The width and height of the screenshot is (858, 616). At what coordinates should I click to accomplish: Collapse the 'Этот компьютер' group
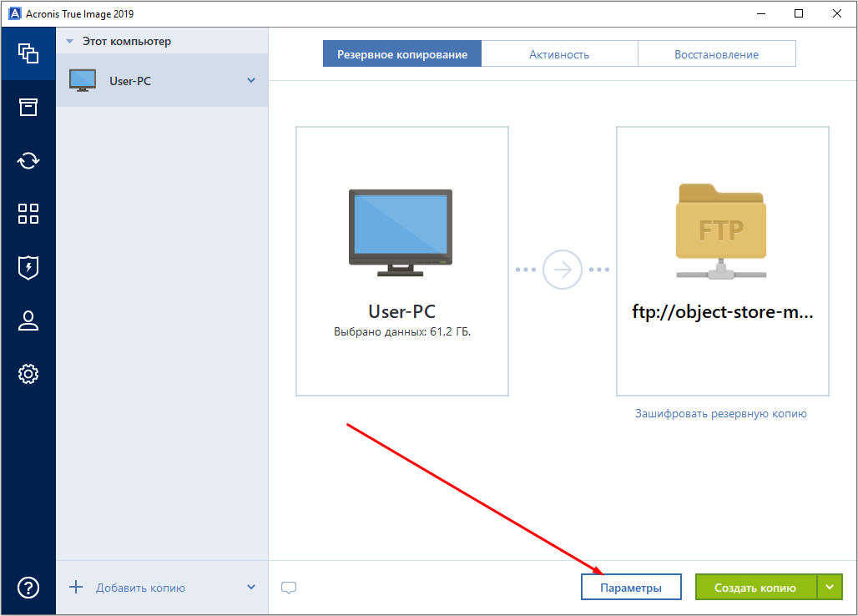tap(69, 42)
